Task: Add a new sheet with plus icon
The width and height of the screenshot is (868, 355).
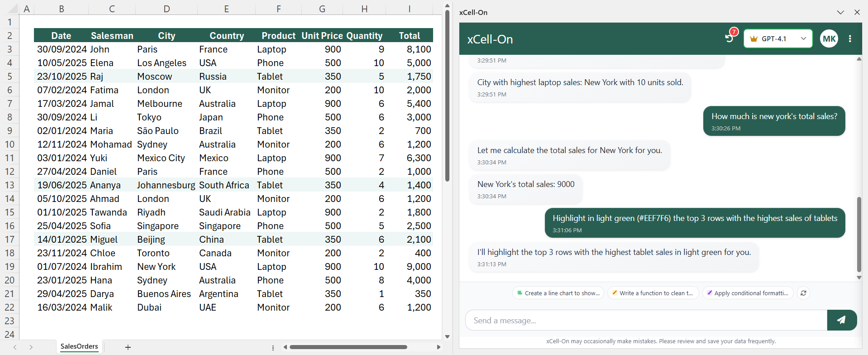Action: click(128, 347)
